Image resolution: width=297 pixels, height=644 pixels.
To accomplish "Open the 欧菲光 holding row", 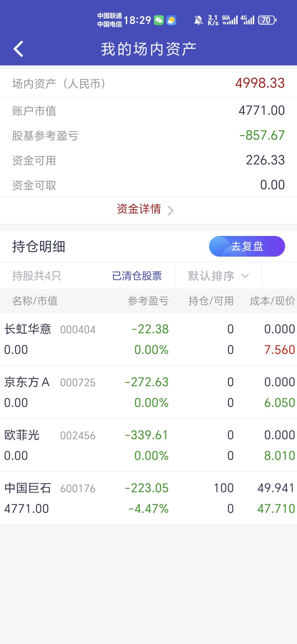I will pos(148,445).
